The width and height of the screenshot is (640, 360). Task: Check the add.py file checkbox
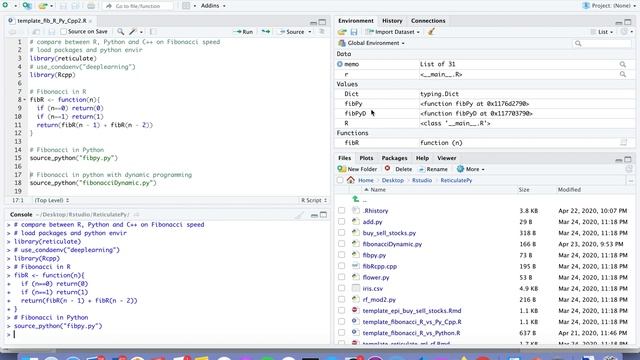click(341, 222)
